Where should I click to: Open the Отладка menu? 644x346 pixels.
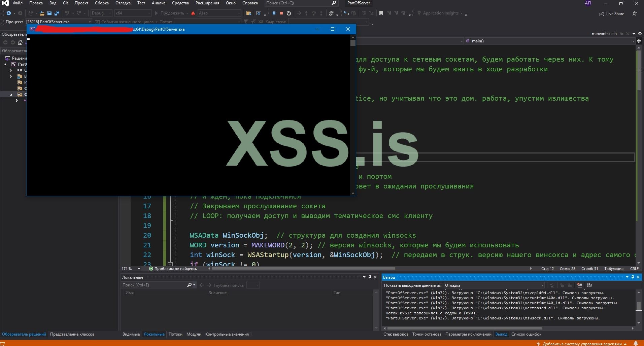tap(123, 3)
